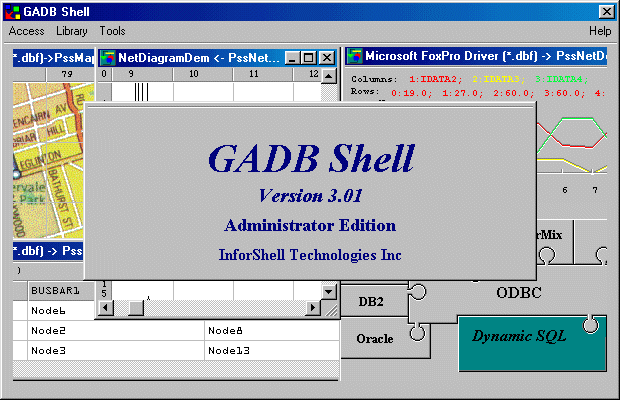620x400 pixels.
Task: Click the GADB Shell splash heading
Action: click(x=311, y=158)
